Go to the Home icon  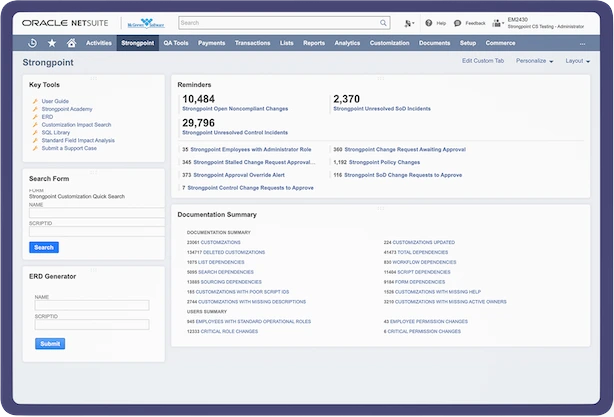71,43
